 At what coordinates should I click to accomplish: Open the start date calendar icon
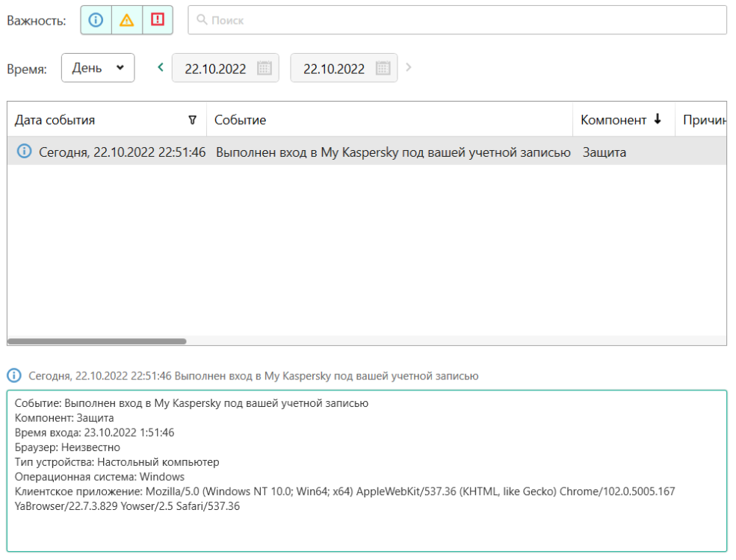point(265,69)
